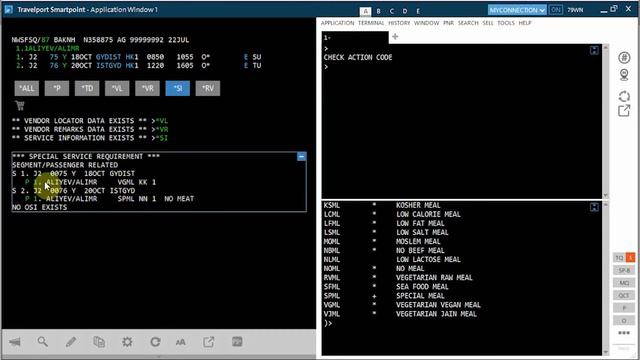This screenshot has width=640, height=360.
Task: Click the SP-B quick key button
Action: point(624,270)
